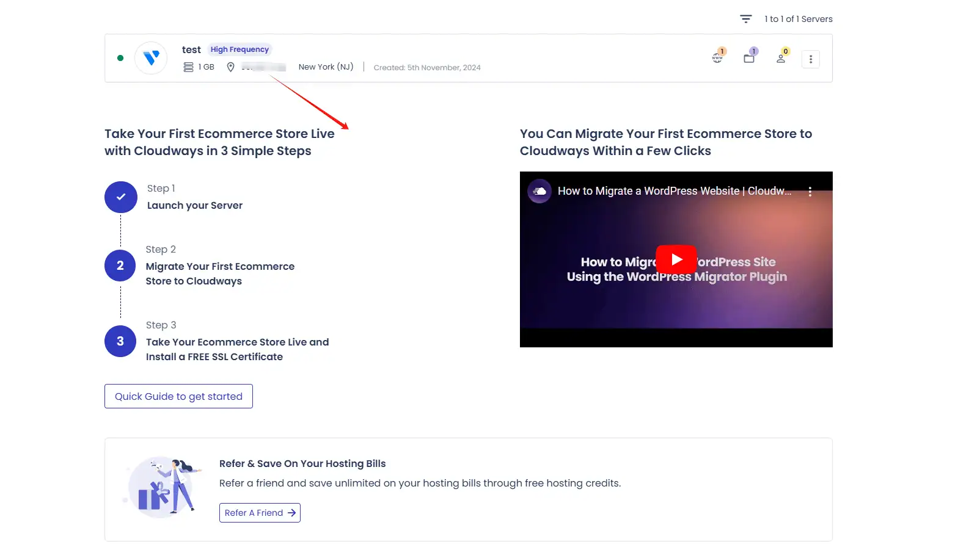
Task: Click the Refer A Friend button
Action: pyautogui.click(x=260, y=513)
